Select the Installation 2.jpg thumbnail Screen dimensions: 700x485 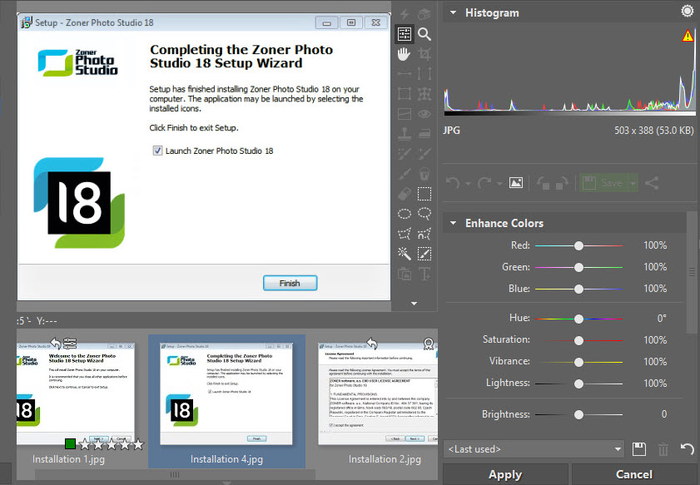pos(378,394)
